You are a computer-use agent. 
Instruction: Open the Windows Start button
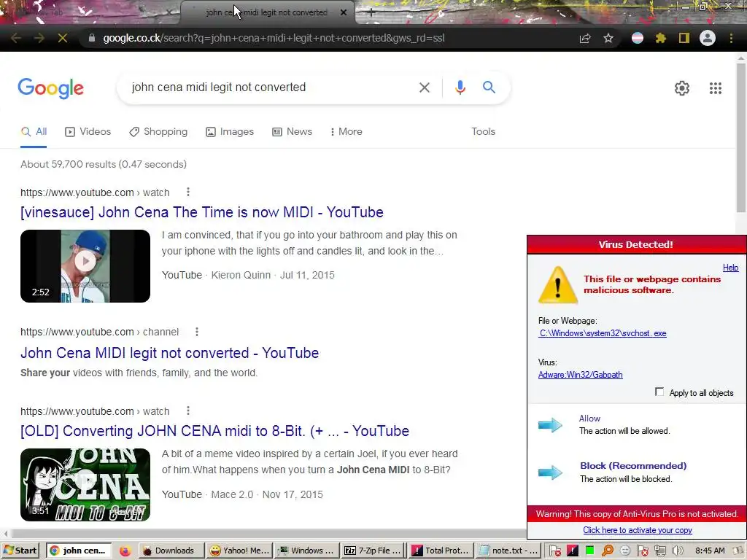tap(21, 551)
